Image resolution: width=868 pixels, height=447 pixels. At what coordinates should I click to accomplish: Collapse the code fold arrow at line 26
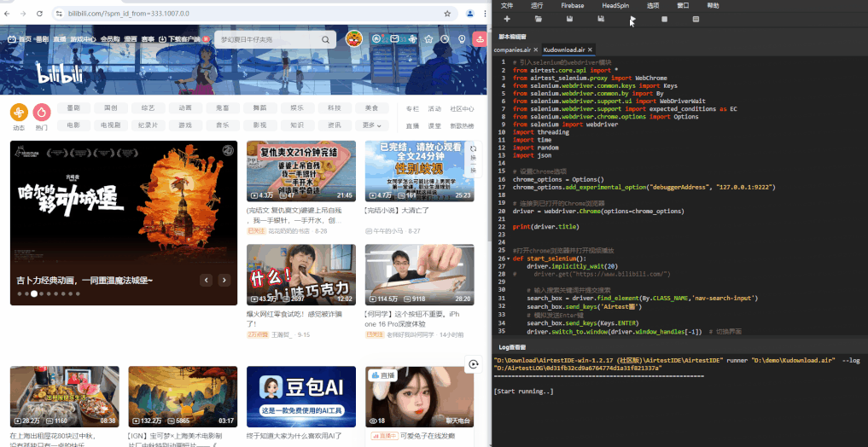pyautogui.click(x=508, y=258)
